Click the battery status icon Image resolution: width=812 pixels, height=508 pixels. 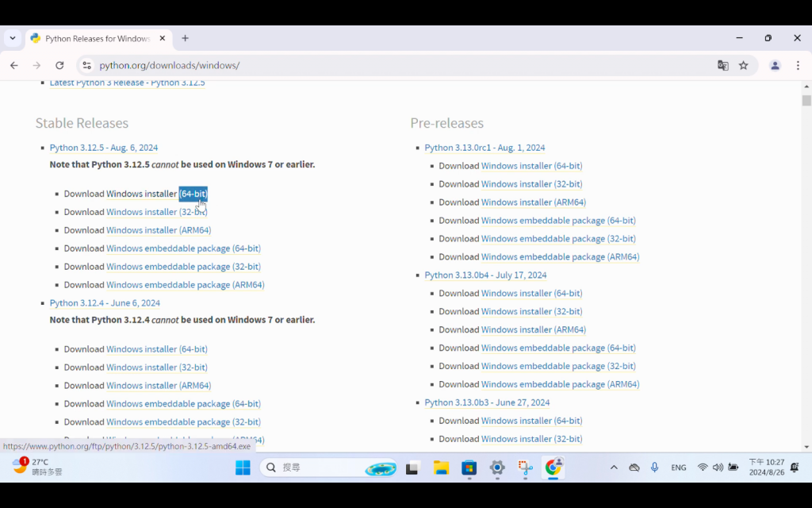coord(733,468)
